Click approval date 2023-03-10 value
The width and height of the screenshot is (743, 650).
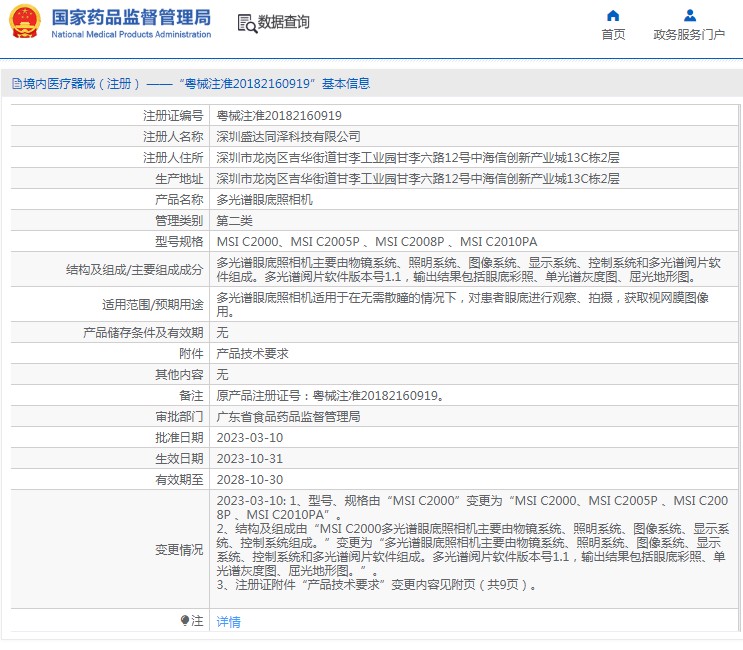[x=250, y=437]
